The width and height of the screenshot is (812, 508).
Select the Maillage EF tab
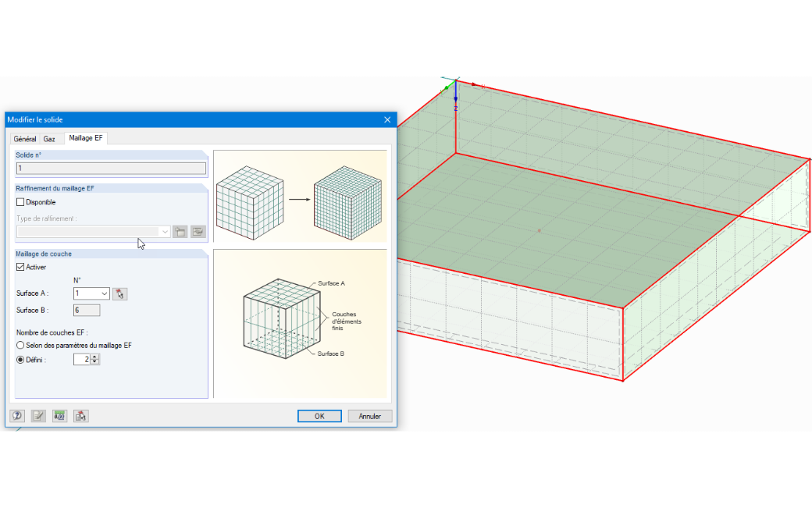pos(86,138)
